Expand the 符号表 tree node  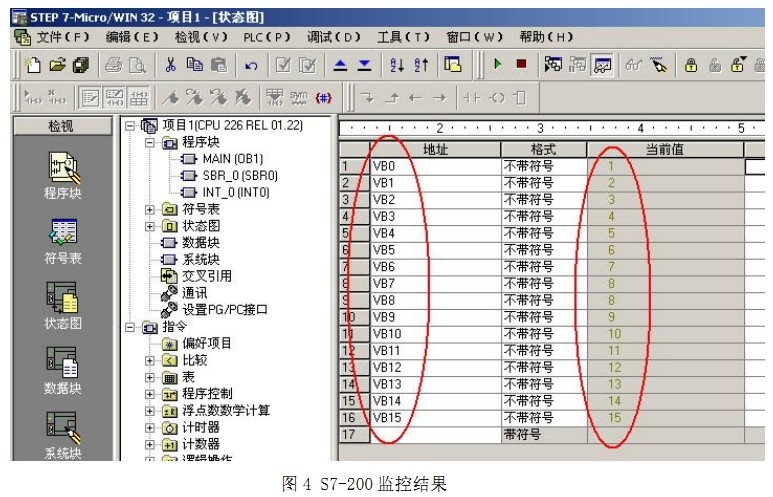click(149, 210)
